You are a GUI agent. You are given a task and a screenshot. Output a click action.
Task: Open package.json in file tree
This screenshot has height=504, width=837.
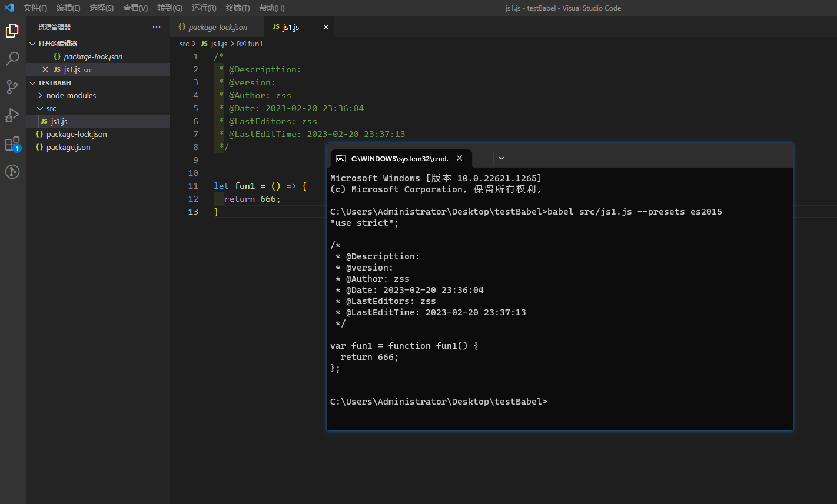[98, 147]
